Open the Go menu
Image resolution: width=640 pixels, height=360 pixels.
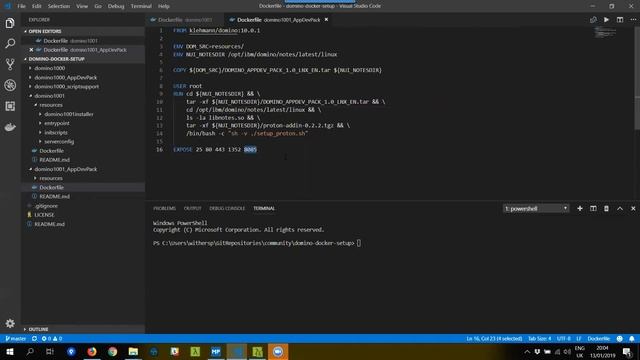(x=98, y=6)
